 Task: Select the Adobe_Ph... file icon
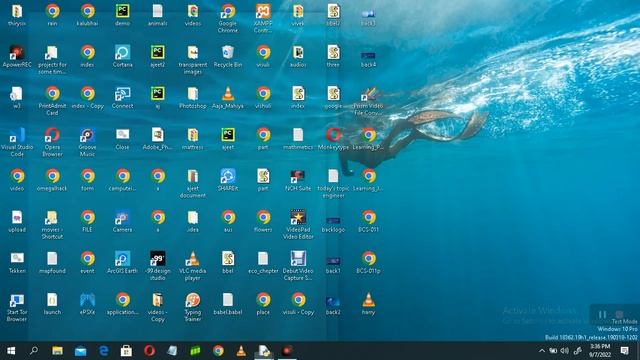click(x=158, y=135)
